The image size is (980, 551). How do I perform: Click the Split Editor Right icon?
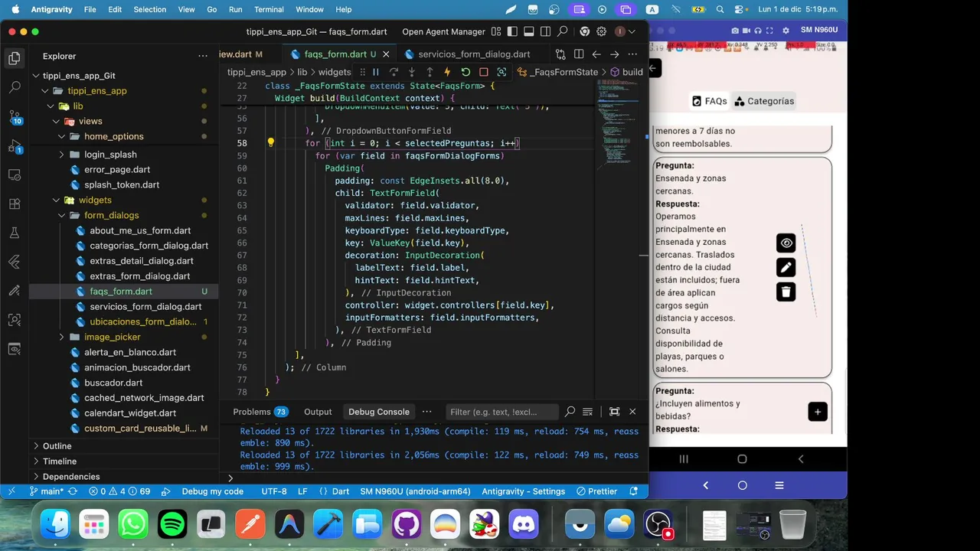(579, 54)
